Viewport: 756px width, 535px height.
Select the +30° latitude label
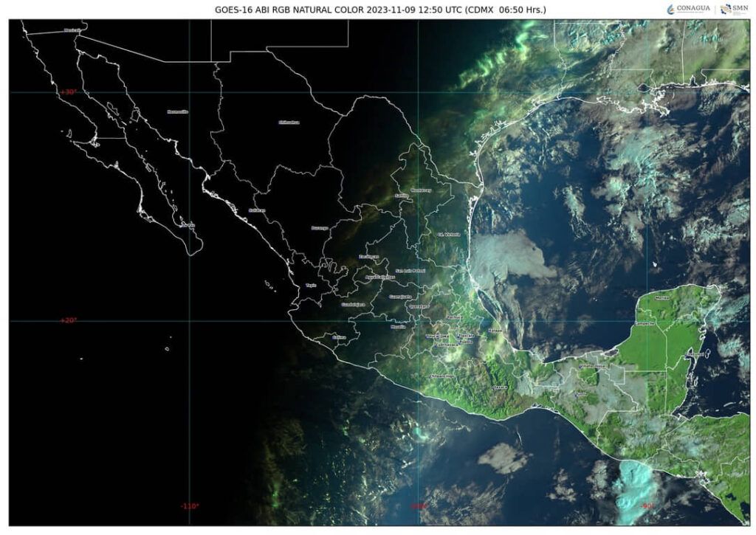(x=68, y=92)
